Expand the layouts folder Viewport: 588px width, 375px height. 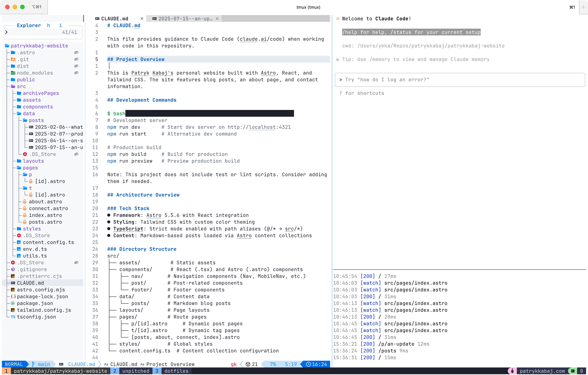(x=33, y=161)
